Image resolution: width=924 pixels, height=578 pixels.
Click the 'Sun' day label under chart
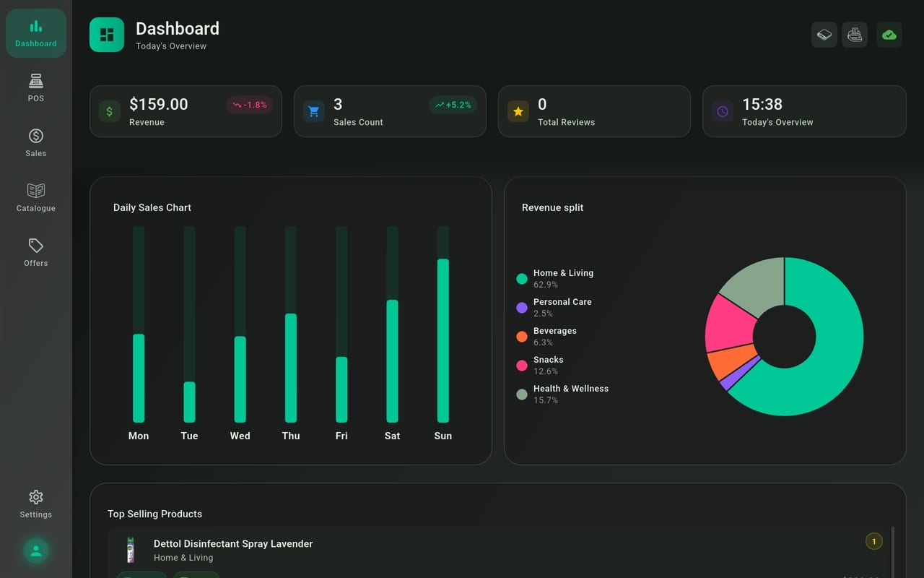pos(443,436)
